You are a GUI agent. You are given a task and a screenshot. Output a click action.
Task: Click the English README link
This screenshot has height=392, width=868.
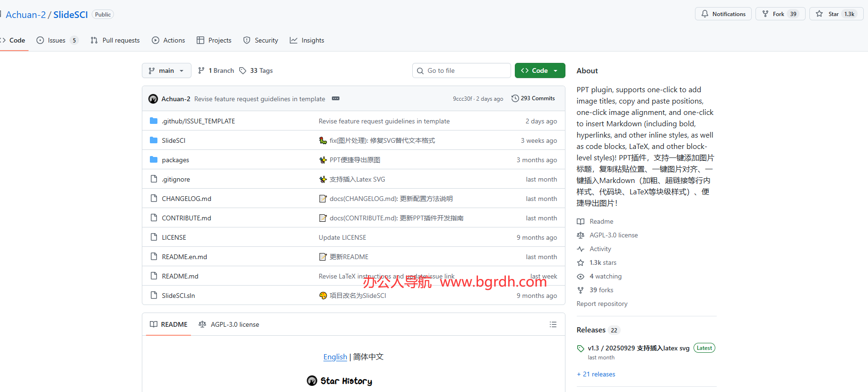tap(335, 357)
